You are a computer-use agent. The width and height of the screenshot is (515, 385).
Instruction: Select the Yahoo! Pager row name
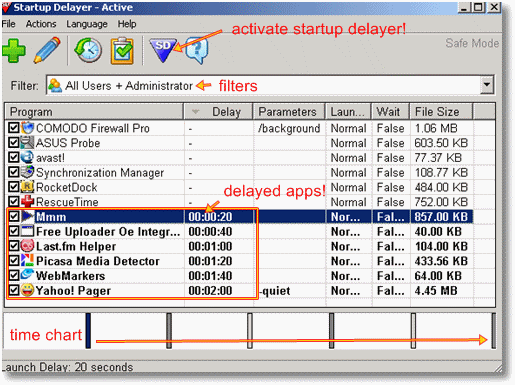click(x=73, y=291)
